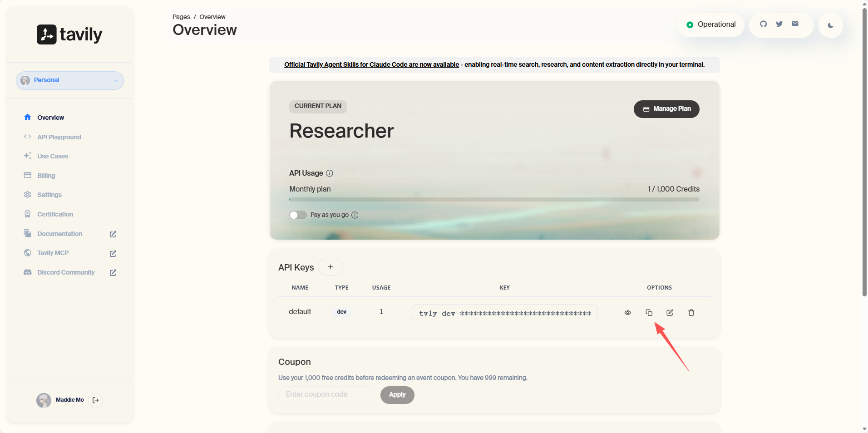Image resolution: width=868 pixels, height=433 pixels.
Task: Log out using the sign-out icon
Action: click(x=95, y=400)
